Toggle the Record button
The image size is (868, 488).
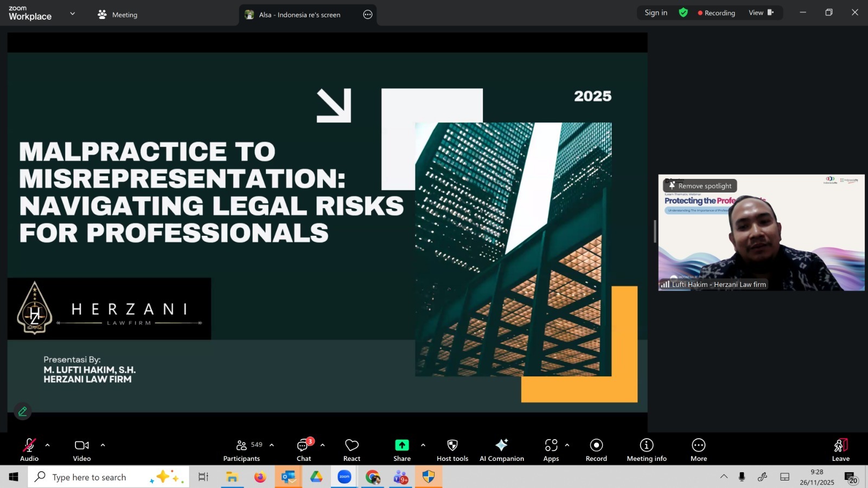(596, 450)
